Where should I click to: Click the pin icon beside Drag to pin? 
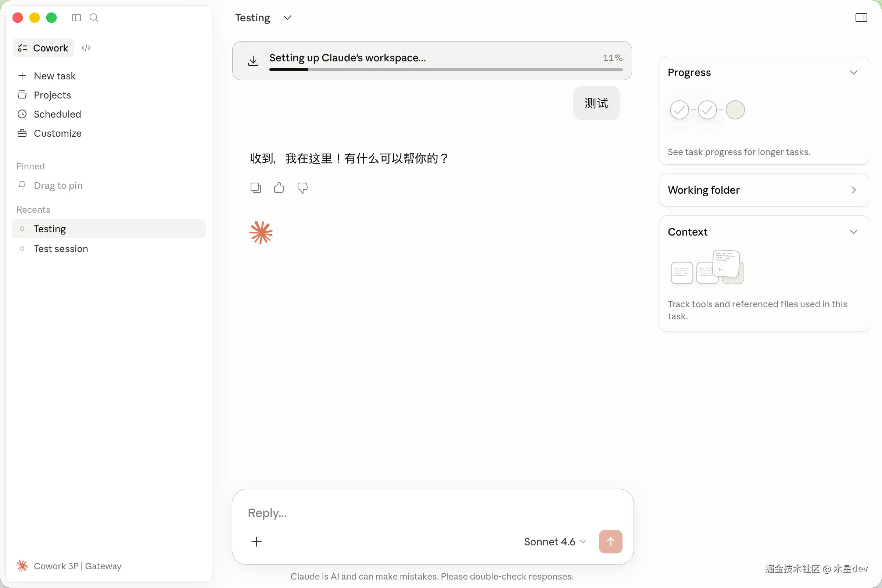tap(22, 185)
